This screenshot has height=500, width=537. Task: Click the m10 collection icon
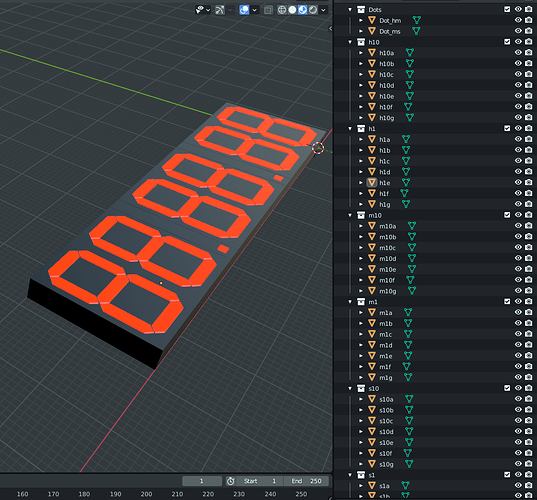point(361,215)
